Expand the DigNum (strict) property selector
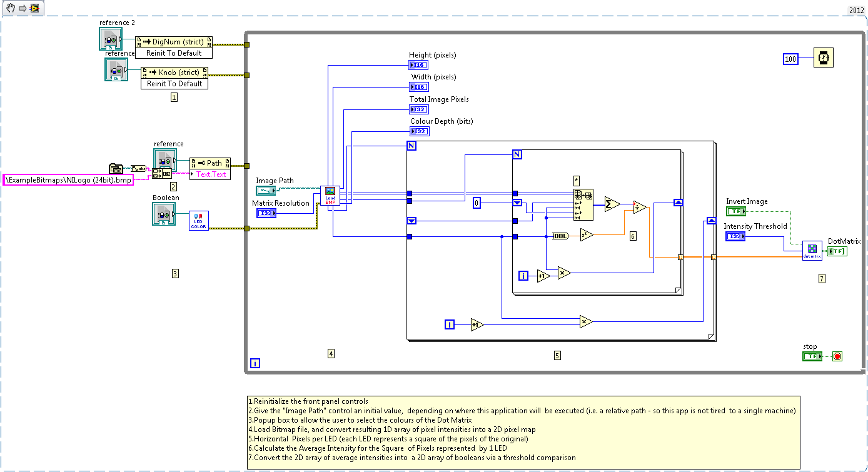The height and width of the screenshot is (472, 868). click(174, 41)
